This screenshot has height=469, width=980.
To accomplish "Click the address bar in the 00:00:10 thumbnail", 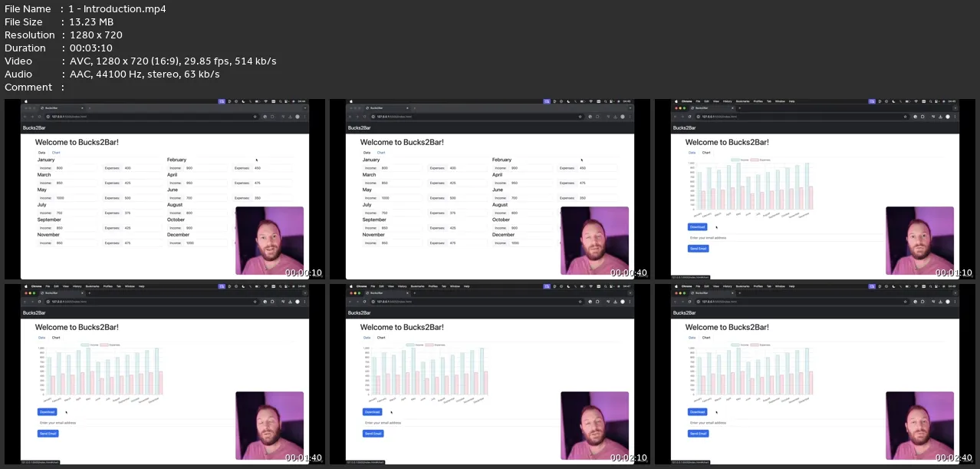I will click(x=150, y=117).
